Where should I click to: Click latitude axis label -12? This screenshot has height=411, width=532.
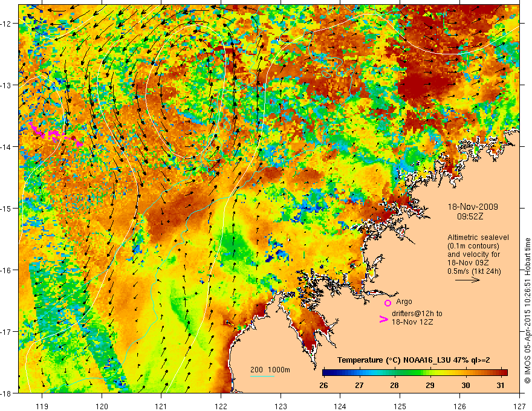coord(6,24)
